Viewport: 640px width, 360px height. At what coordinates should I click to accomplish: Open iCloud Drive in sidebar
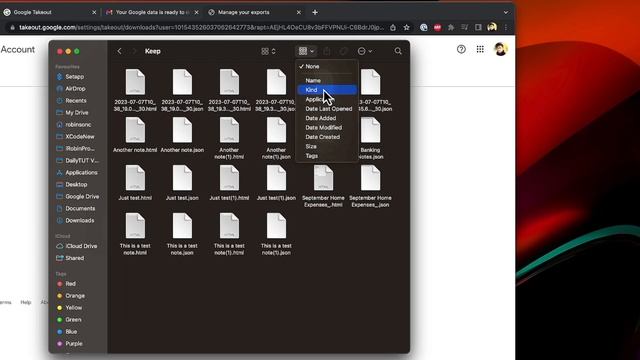coord(81,246)
